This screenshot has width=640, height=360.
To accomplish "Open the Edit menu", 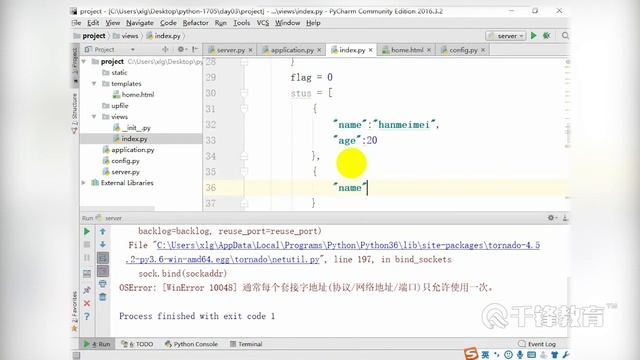I will [93, 23].
